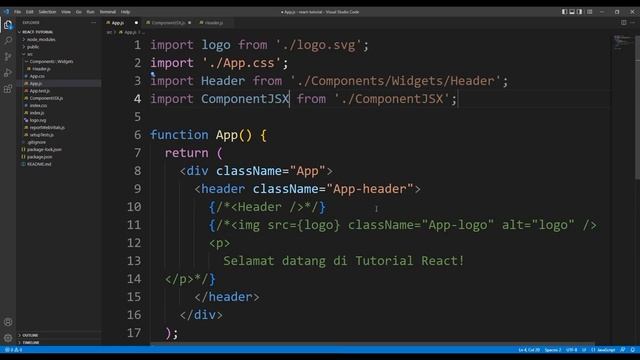This screenshot has width=640, height=360.
Task: Switch to the ComponentJSX.js editor tab
Action: (x=168, y=23)
